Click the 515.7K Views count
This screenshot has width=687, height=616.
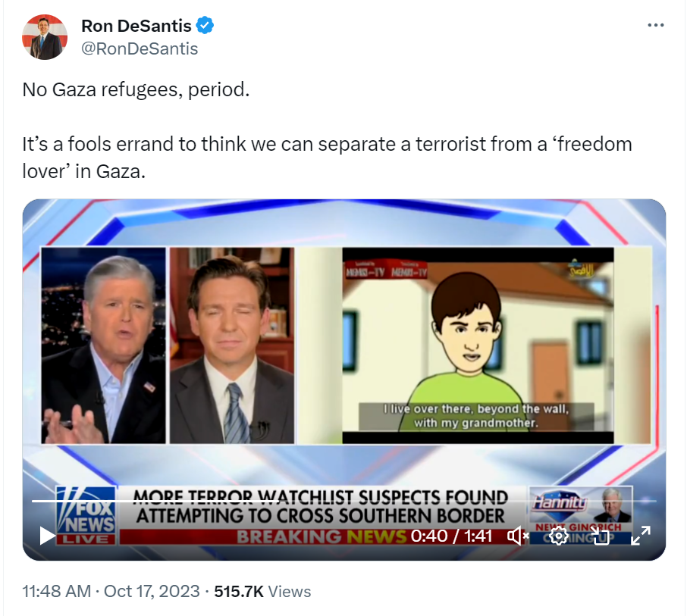pyautogui.click(x=262, y=592)
